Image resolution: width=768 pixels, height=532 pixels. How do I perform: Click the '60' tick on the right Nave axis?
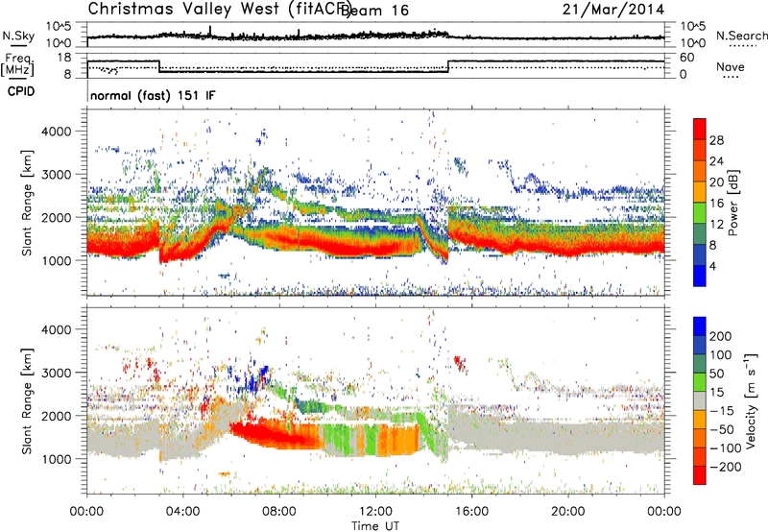pyautogui.click(x=687, y=58)
